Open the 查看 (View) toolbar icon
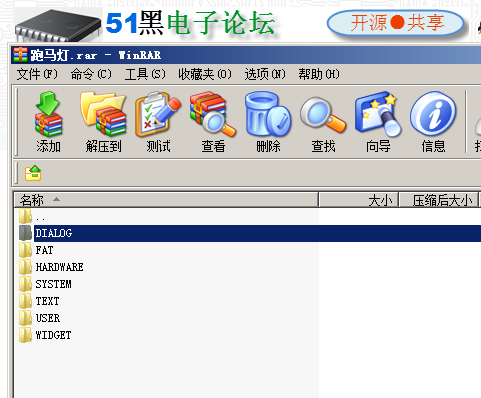 [213, 122]
